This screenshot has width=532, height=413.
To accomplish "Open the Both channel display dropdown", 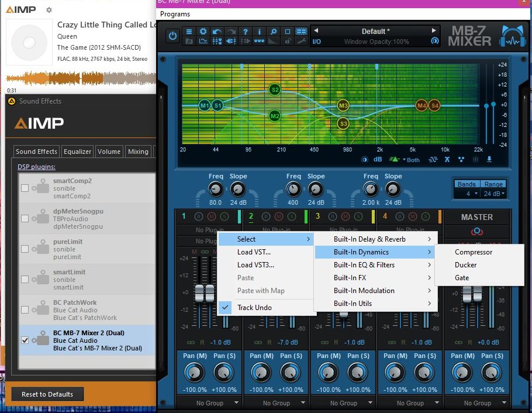I will (x=411, y=160).
